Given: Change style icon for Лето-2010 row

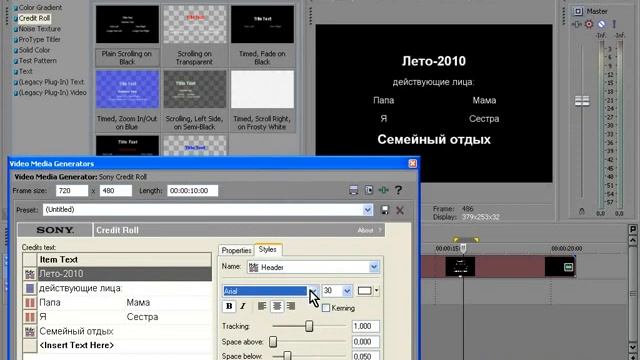Looking at the screenshot, I should pos(30,274).
